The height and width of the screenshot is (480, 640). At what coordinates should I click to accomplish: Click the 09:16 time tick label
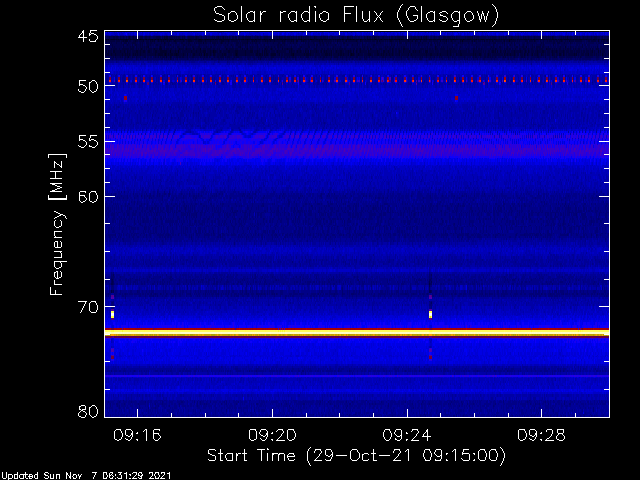(x=138, y=436)
